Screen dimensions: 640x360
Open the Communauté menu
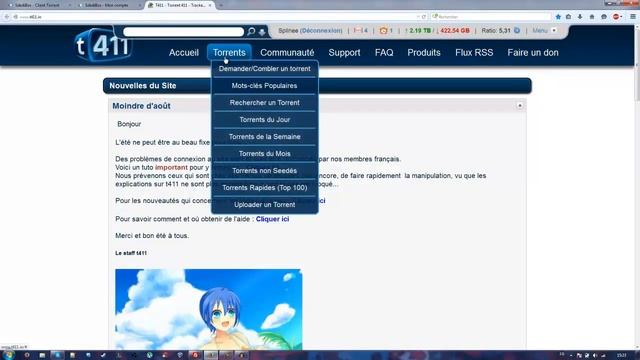pos(287,53)
